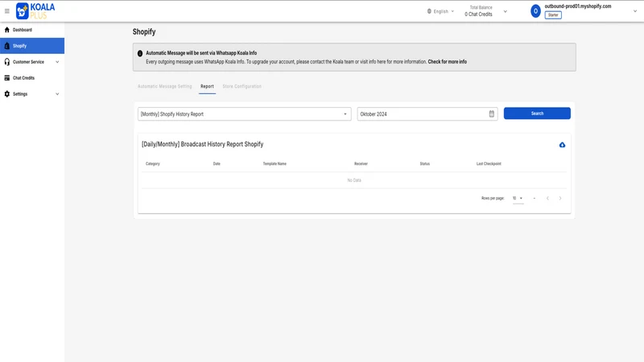Select the Report tab
The height and width of the screenshot is (362, 644).
tap(207, 86)
